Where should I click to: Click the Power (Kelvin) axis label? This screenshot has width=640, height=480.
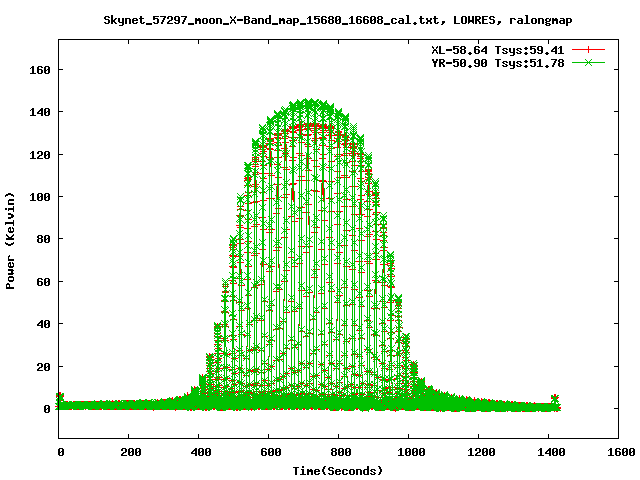pos(10,241)
